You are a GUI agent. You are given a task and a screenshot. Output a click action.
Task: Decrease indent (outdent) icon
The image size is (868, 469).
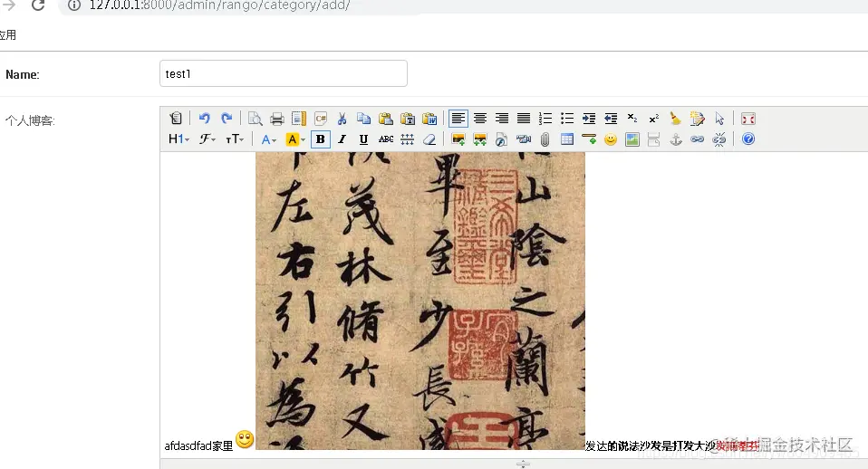[611, 119]
